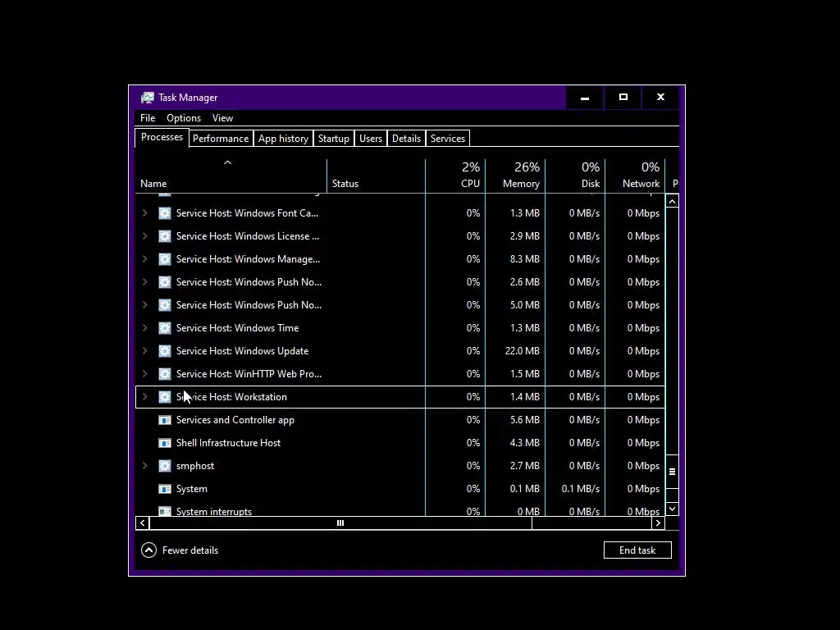Click the gear icon of Service Host: Workstation
This screenshot has height=630, width=840.
165,397
